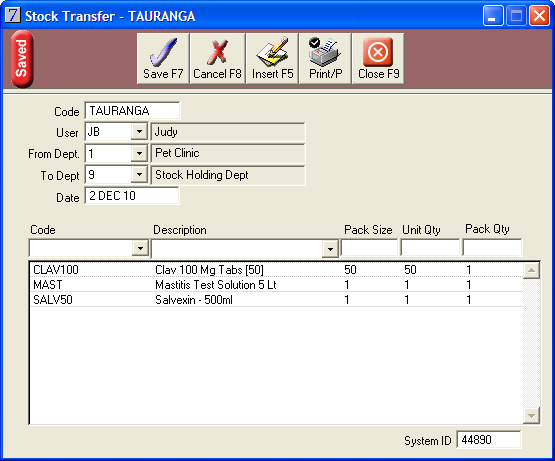Click the Insert F5 notepad icon
This screenshot has width=555, height=461.
point(272,52)
